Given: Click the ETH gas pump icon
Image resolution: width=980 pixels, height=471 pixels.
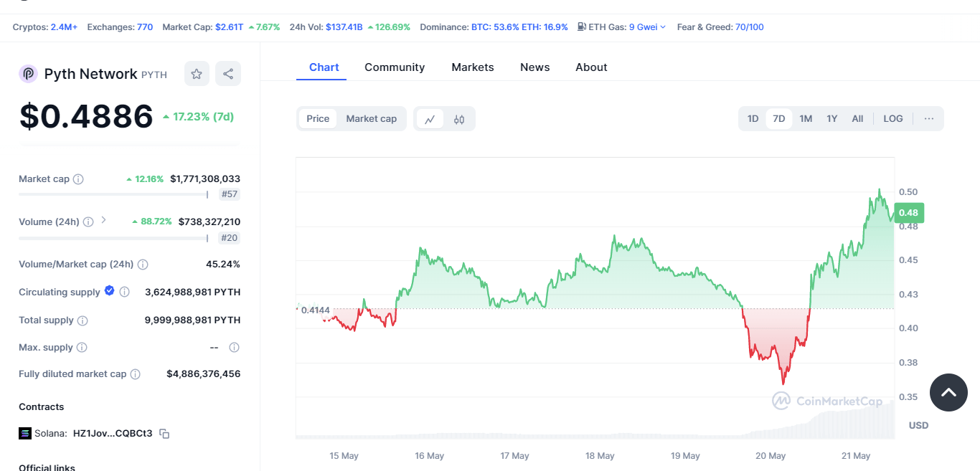Looking at the screenshot, I should tap(582, 27).
